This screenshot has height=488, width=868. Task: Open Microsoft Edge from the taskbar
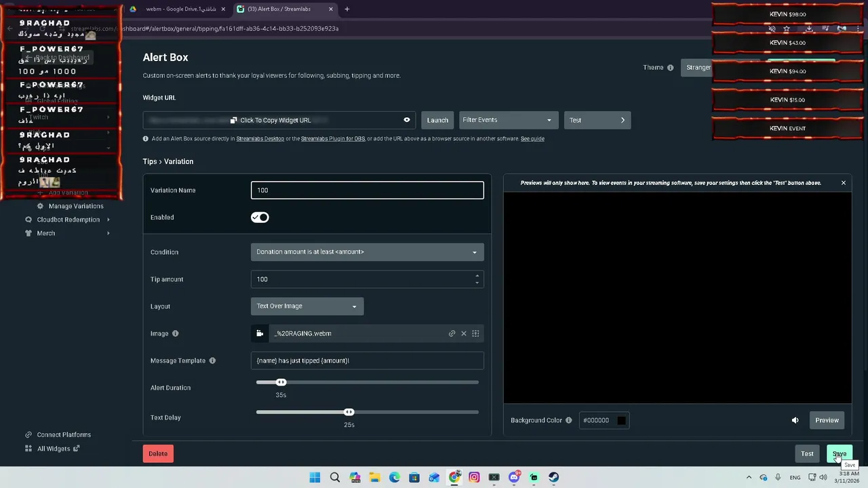pyautogui.click(x=395, y=477)
